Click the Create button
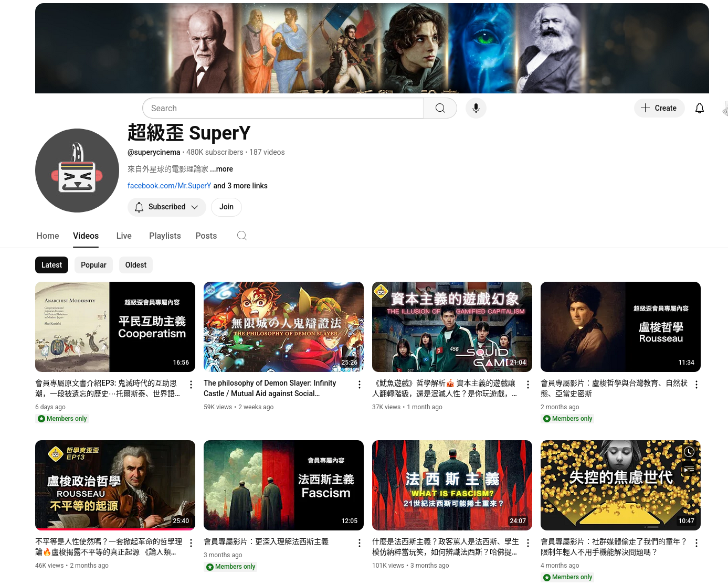This screenshot has height=585, width=728. 659,108
